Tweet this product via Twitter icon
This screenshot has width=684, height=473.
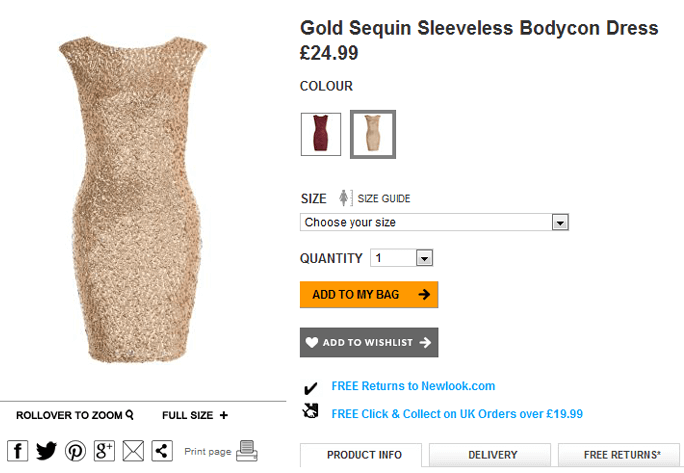coord(46,451)
